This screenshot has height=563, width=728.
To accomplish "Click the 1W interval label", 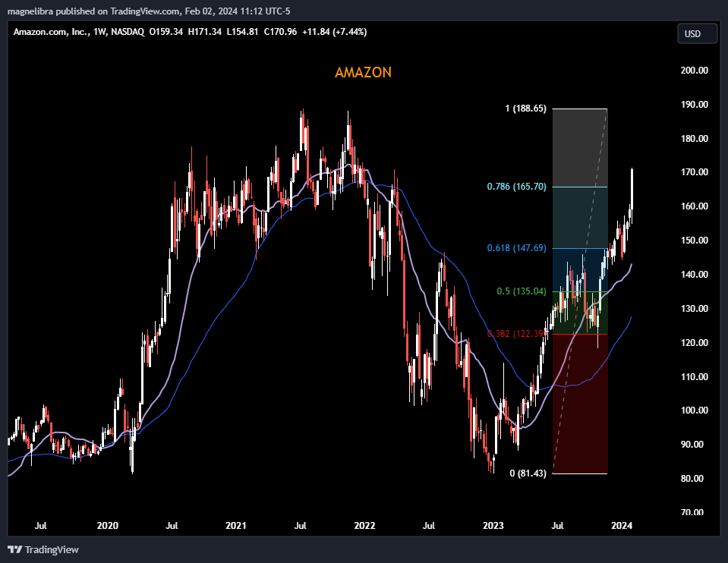I will pos(99,32).
